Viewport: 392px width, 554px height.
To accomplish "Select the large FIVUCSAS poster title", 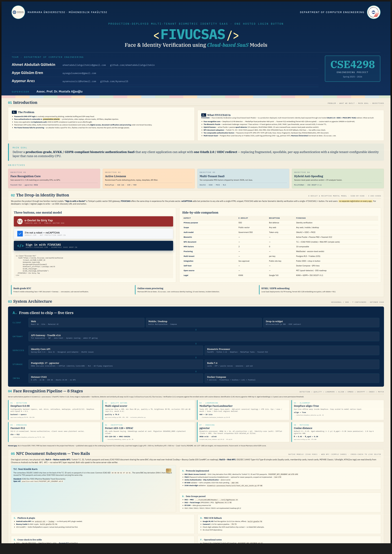I will [196, 35].
